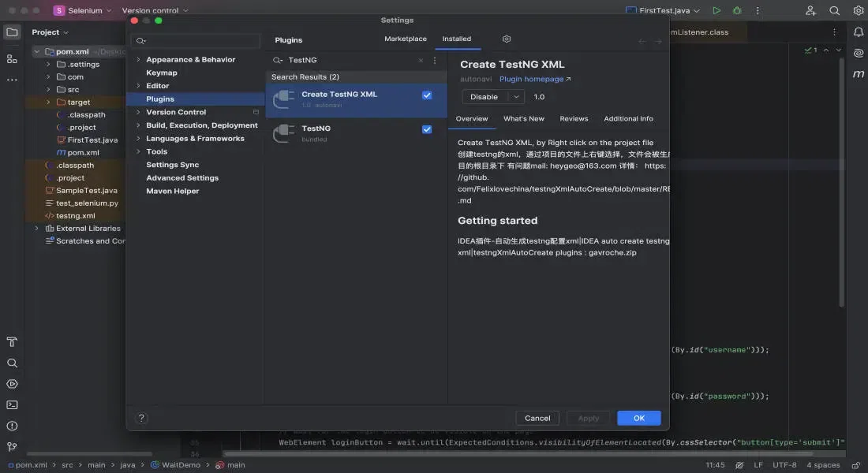Screen dimensions: 868x473
Task: Click the Disable plugin button
Action: point(485,97)
